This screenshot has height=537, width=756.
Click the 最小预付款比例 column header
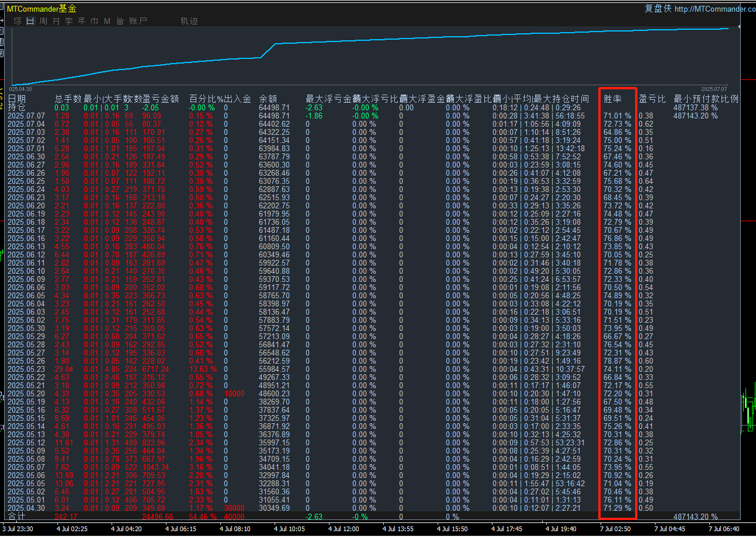point(706,99)
